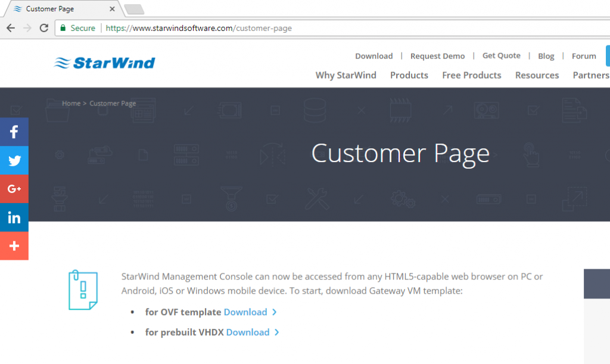Image resolution: width=610 pixels, height=364 pixels.
Task: Click the Get Quote link
Action: pyautogui.click(x=501, y=55)
